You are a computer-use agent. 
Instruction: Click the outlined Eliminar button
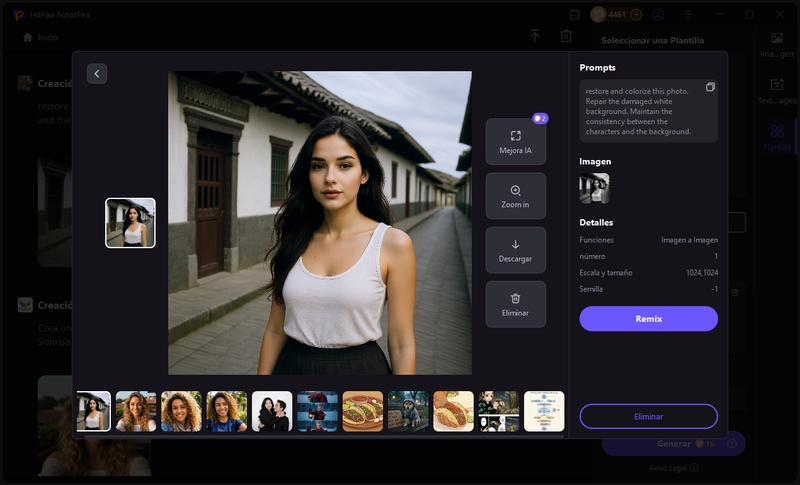click(x=648, y=416)
